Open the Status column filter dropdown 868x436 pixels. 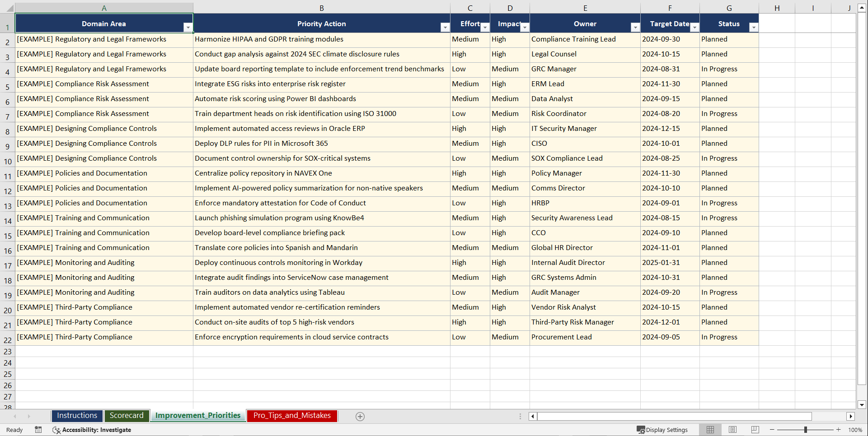[x=753, y=28]
